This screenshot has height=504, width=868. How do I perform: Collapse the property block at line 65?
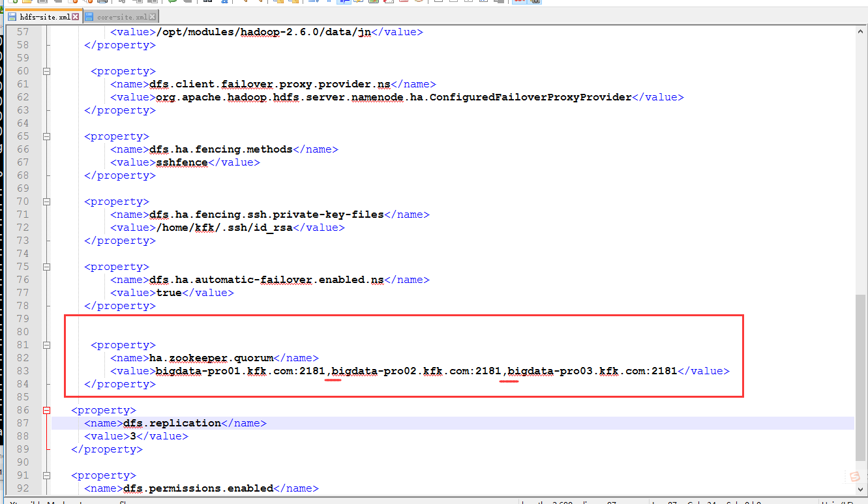(46, 136)
